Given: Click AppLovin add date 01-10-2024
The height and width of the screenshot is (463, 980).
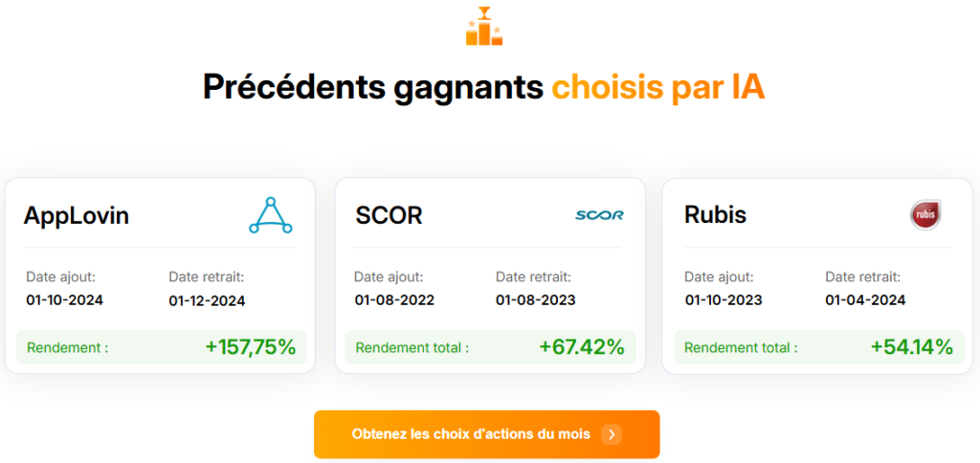Looking at the screenshot, I should [x=65, y=300].
